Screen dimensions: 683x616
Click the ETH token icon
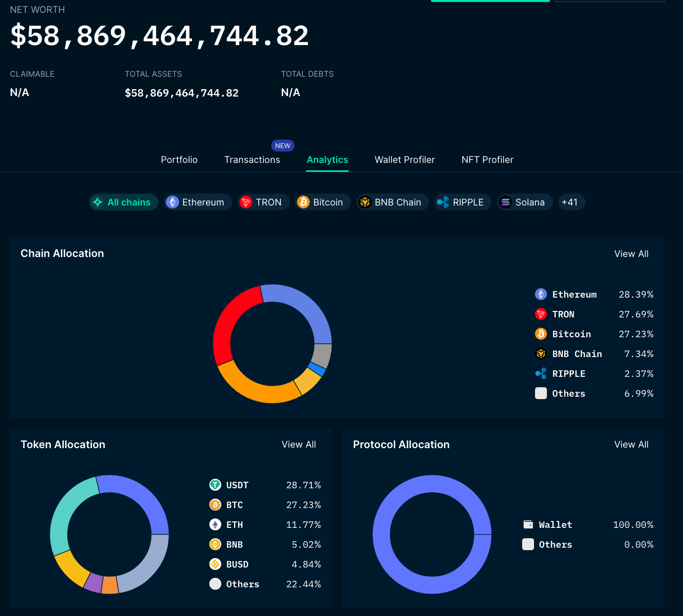point(215,524)
